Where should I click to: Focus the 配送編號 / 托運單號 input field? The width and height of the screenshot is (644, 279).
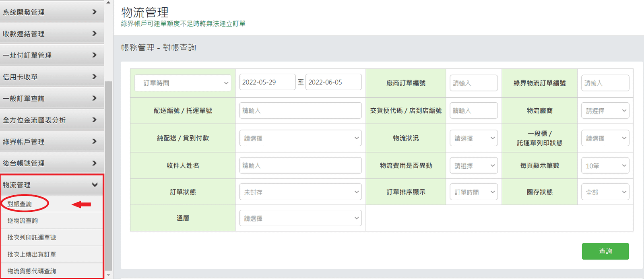click(300, 110)
